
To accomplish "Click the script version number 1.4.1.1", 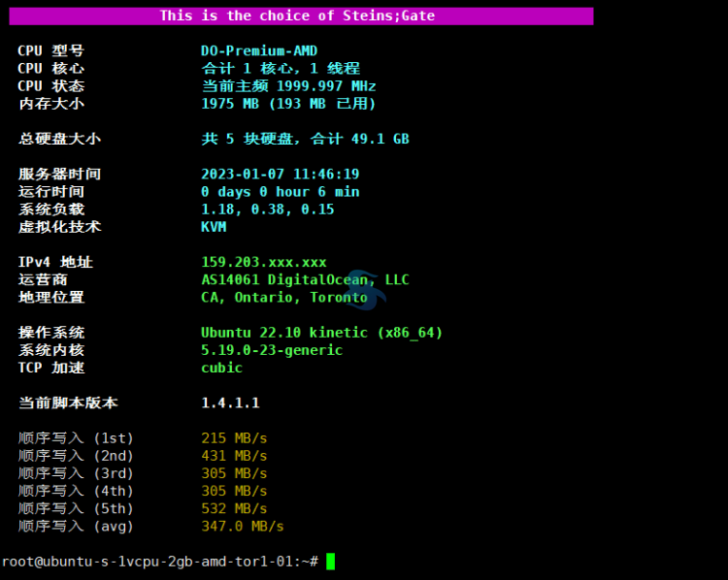I will pyautogui.click(x=230, y=403).
